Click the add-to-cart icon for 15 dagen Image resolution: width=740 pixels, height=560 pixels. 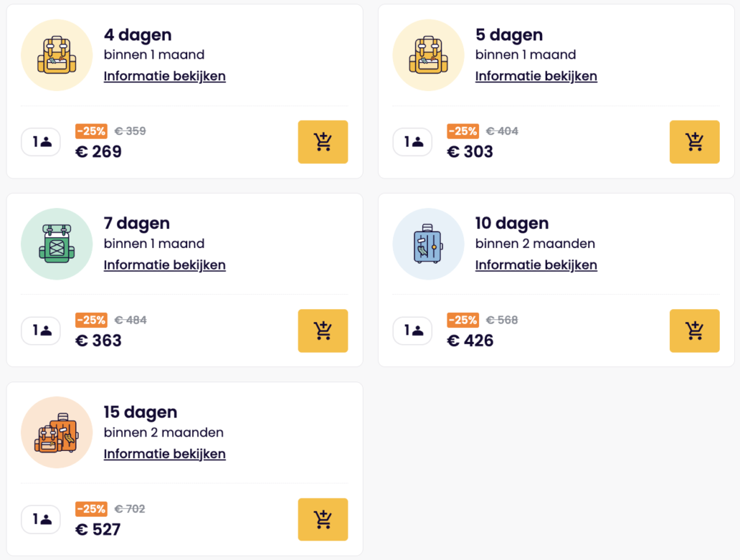pyautogui.click(x=322, y=519)
